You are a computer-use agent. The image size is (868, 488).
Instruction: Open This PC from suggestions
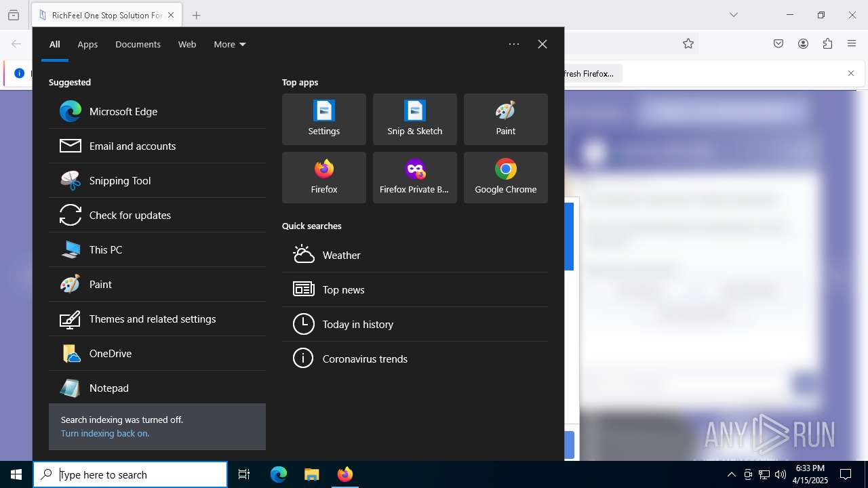(x=157, y=250)
